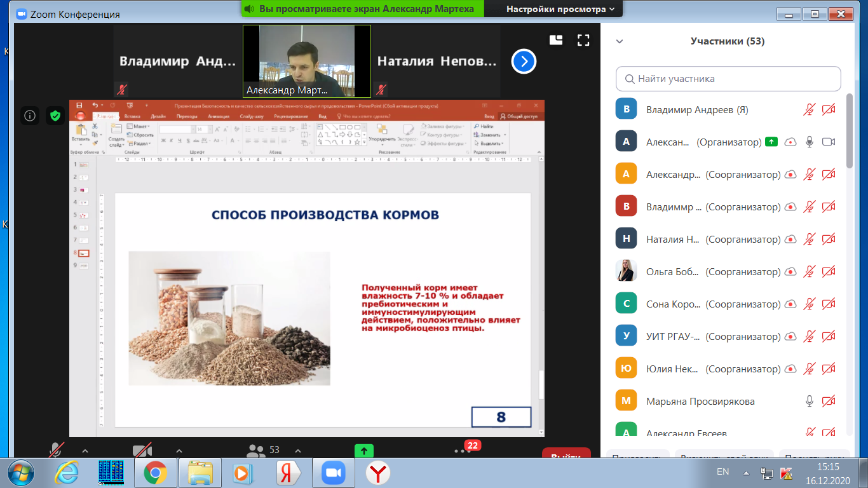Open the meeting information icon
The width and height of the screenshot is (868, 488).
click(30, 115)
